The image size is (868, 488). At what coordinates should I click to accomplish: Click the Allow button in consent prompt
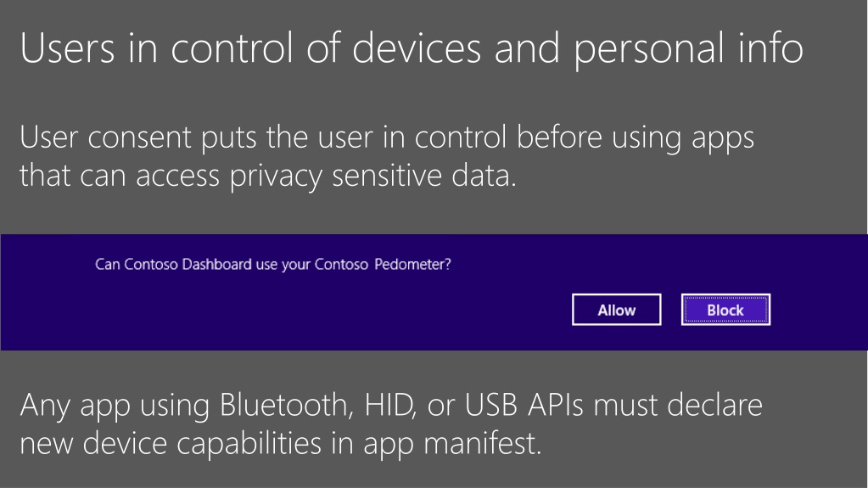click(x=616, y=310)
